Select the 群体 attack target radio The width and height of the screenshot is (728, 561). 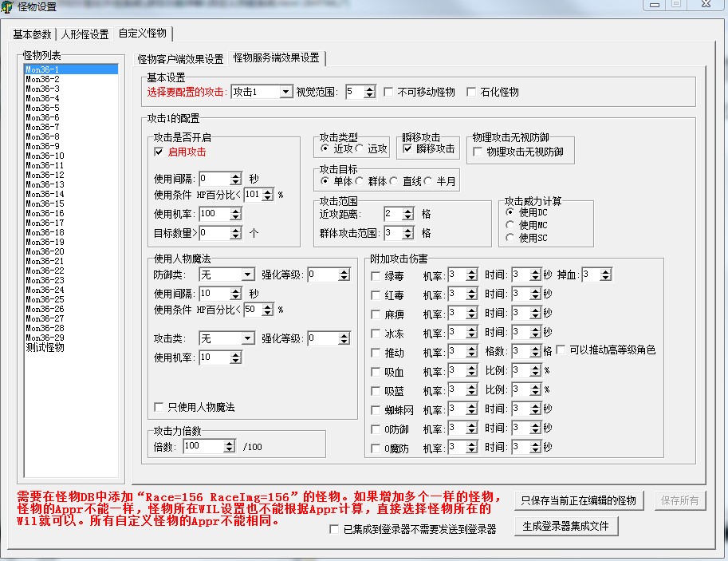pyautogui.click(x=360, y=181)
